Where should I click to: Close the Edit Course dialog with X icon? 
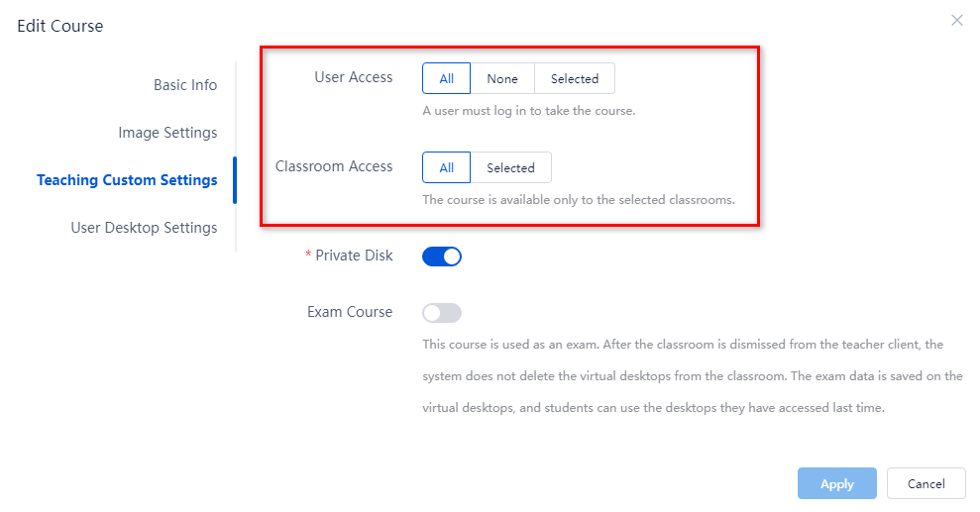pos(957,21)
